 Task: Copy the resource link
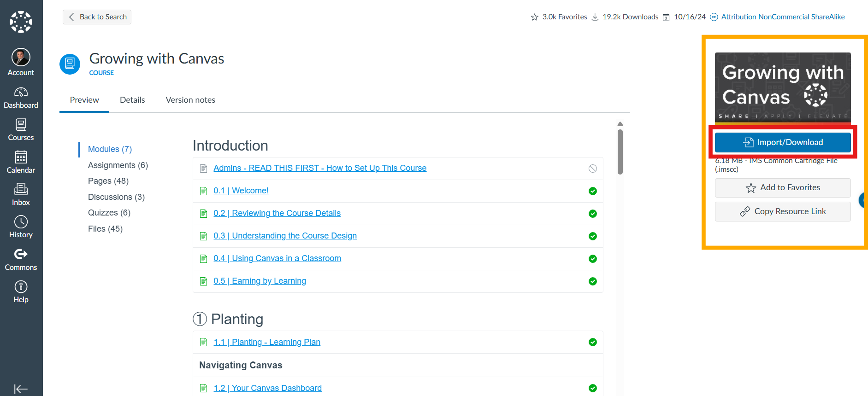783,211
